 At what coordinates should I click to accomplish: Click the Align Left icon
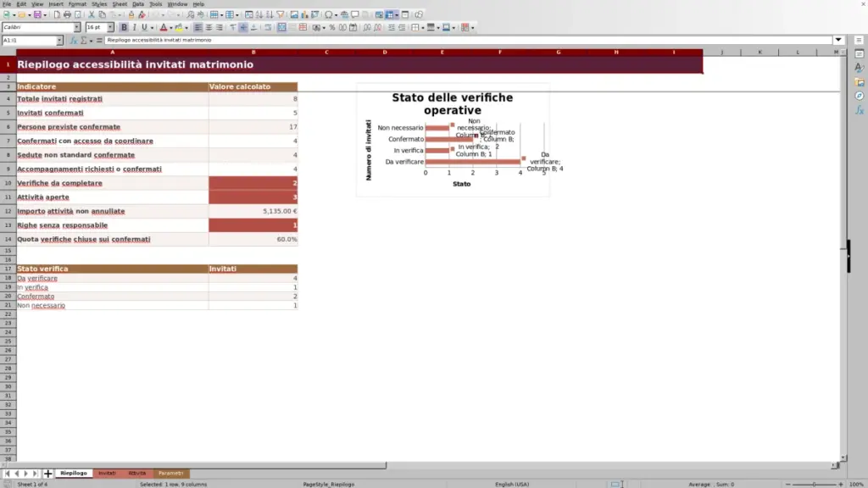tap(198, 28)
